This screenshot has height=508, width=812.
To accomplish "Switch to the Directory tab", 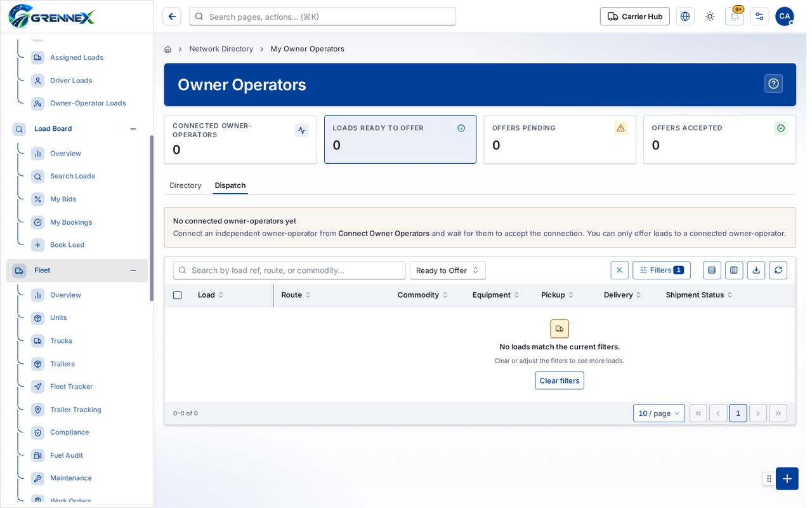I will click(x=185, y=185).
